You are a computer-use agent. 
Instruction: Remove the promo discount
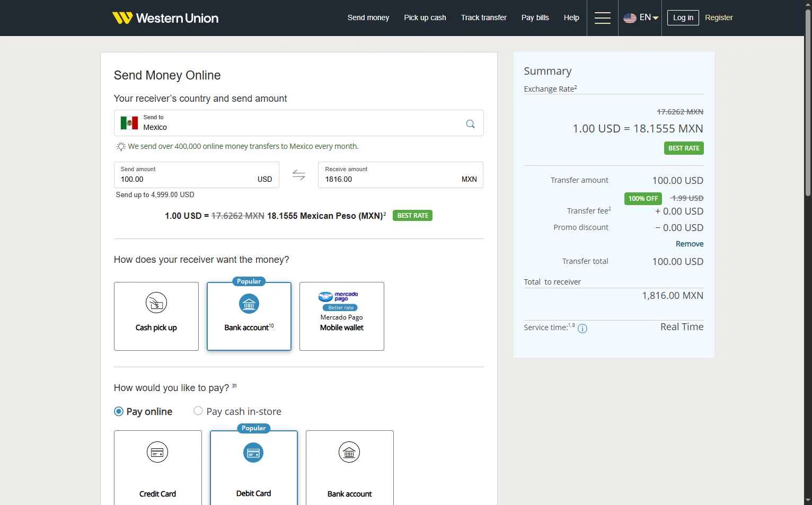(x=690, y=244)
